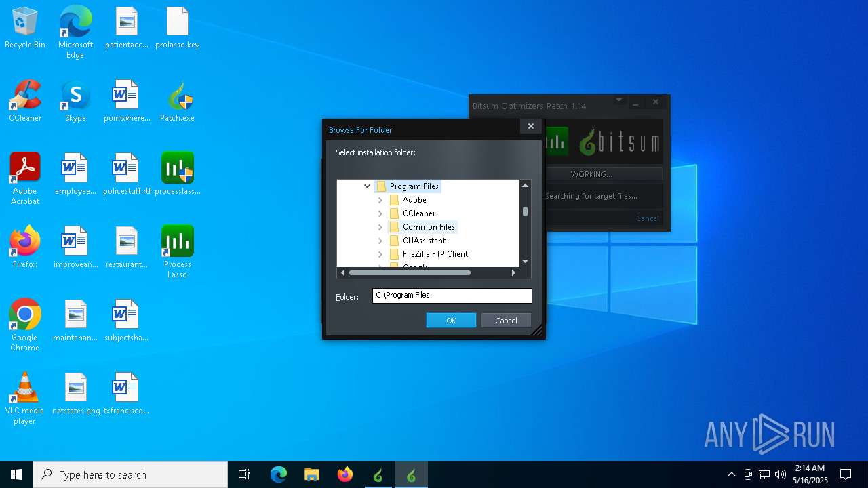Expand the CCleaner folder node
868x488 pixels.
click(x=380, y=213)
